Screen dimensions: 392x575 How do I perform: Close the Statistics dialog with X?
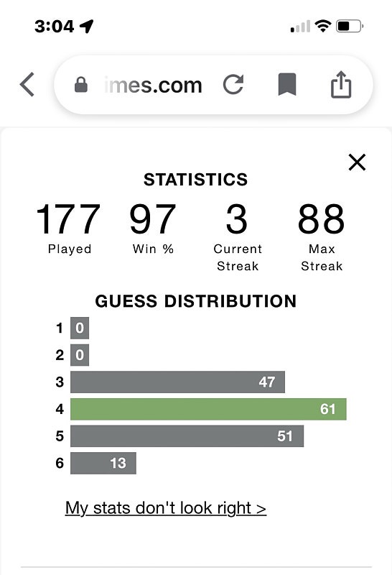click(358, 162)
